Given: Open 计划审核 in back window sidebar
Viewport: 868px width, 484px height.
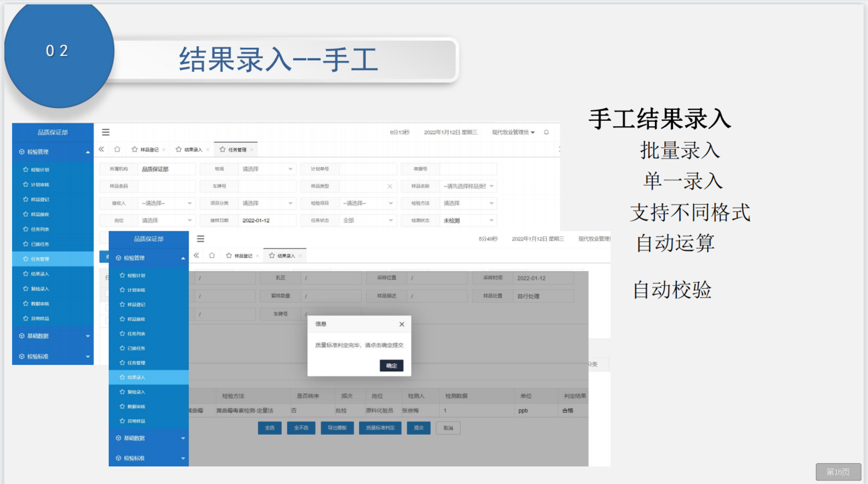Looking at the screenshot, I should 53,184.
